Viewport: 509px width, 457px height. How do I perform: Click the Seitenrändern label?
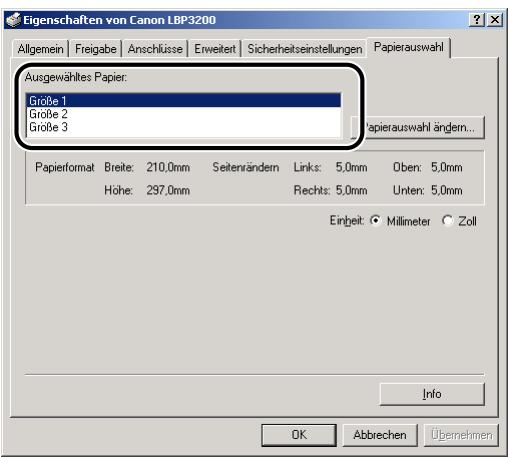246,167
